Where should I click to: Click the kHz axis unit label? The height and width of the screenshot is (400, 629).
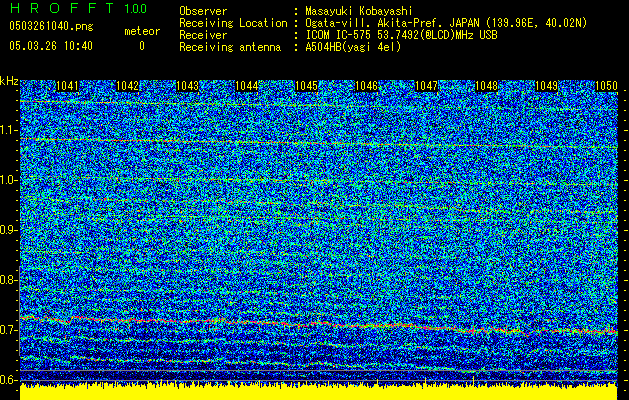9,81
